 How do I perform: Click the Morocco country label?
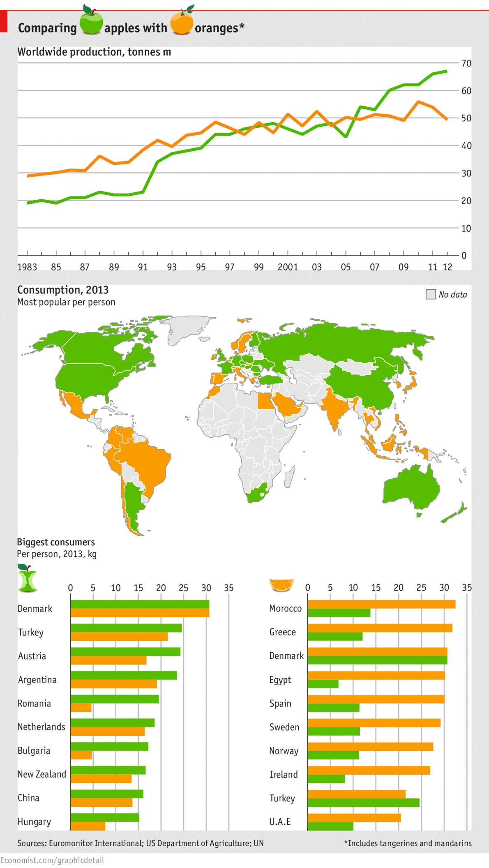coord(286,608)
